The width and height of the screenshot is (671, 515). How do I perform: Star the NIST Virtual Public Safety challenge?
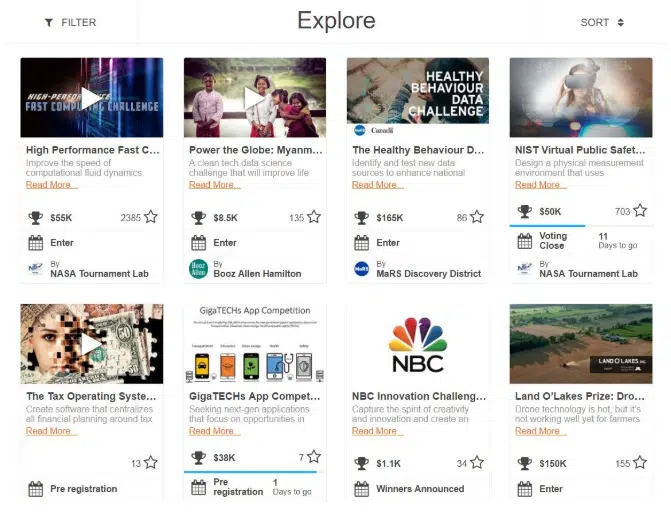click(640, 211)
